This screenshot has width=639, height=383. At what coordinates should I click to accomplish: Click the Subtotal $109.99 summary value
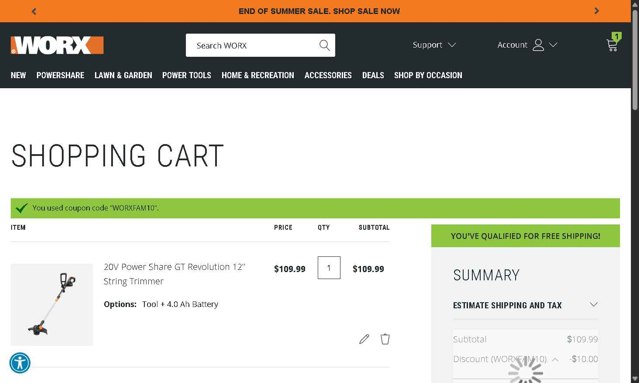(x=582, y=339)
